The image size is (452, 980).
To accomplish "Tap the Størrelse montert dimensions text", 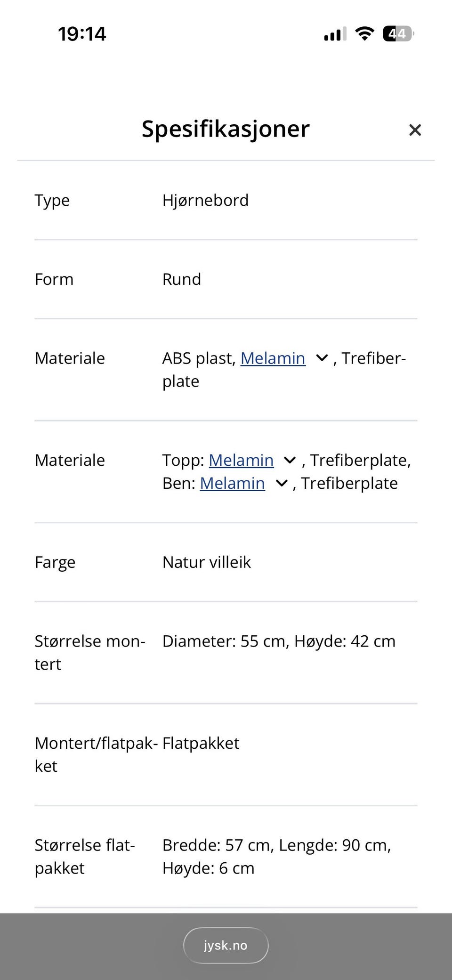I will click(279, 641).
